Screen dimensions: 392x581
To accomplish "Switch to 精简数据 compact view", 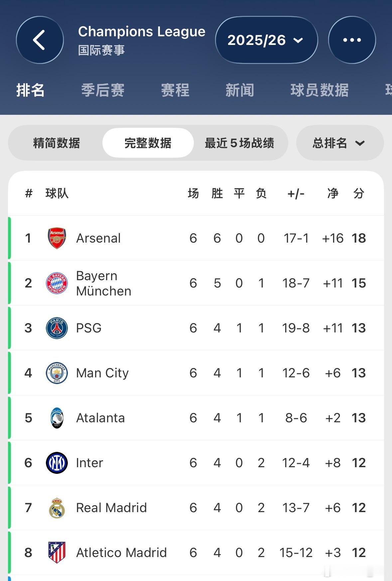I will pyautogui.click(x=57, y=143).
